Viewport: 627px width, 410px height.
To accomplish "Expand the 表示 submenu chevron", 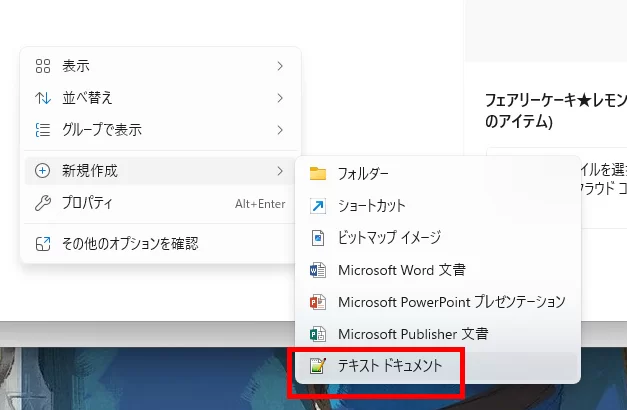I will [280, 66].
